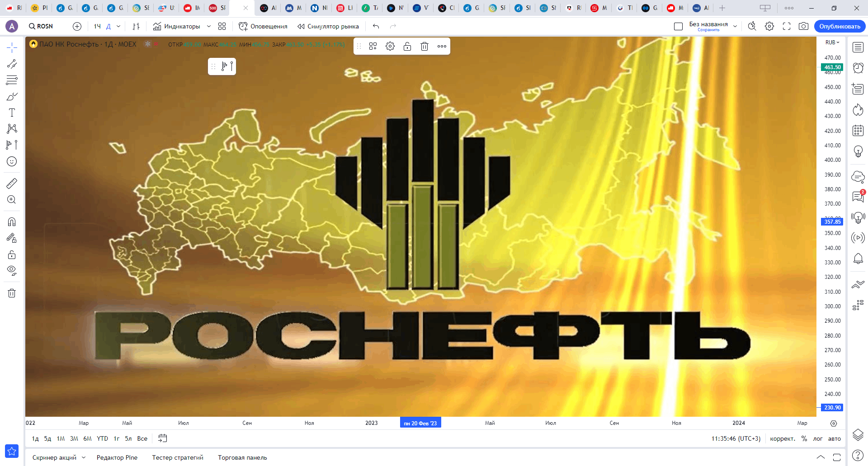868x466 pixels.
Task: Toggle stay in drawing mode
Action: [12, 238]
